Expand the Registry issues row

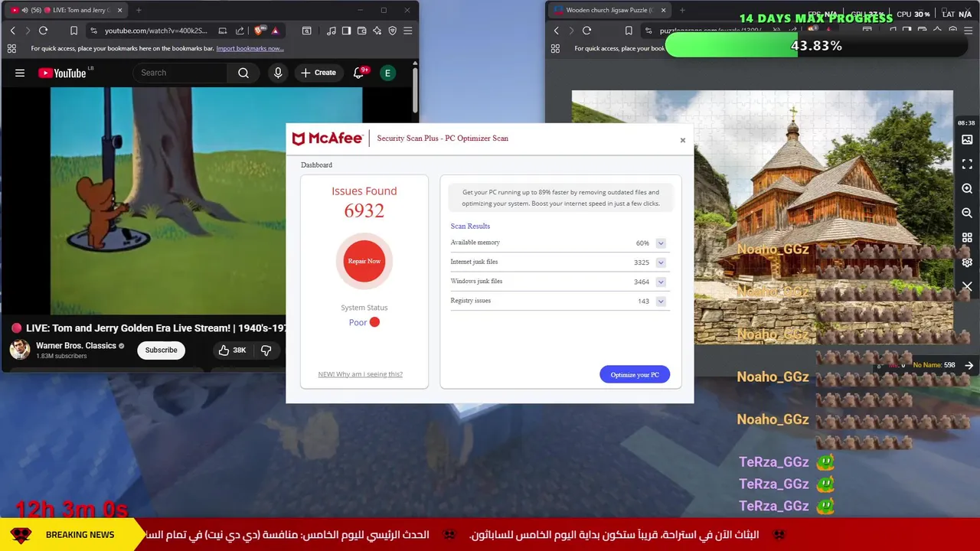click(x=661, y=301)
